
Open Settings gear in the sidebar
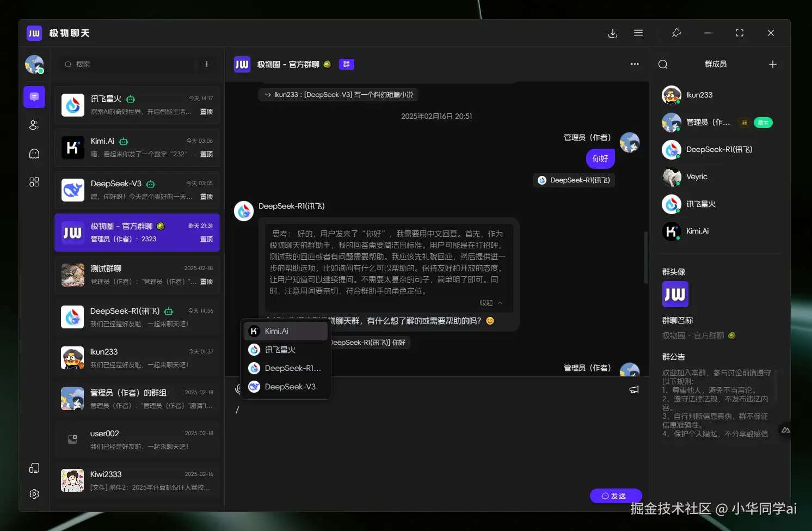click(x=34, y=494)
